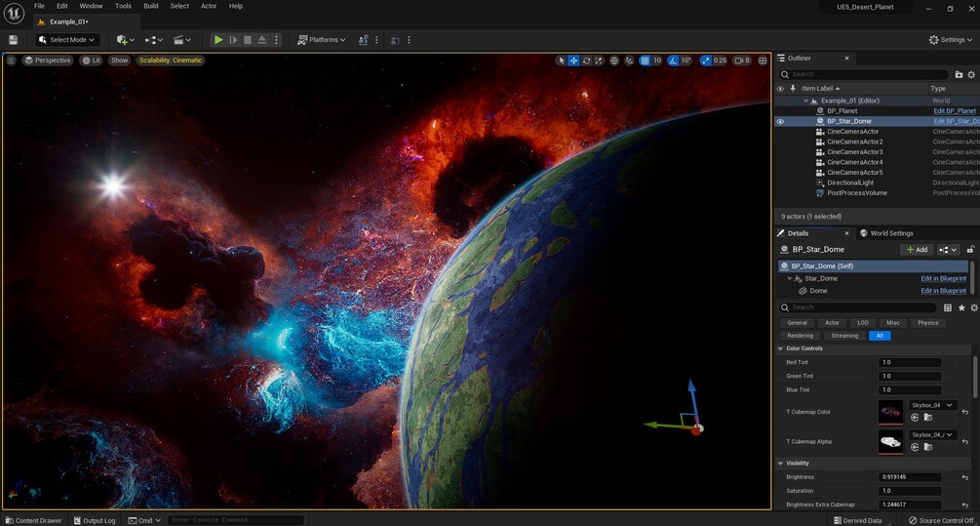
Task: Select CineCameraActor3 in the Outliner
Action: click(x=854, y=152)
